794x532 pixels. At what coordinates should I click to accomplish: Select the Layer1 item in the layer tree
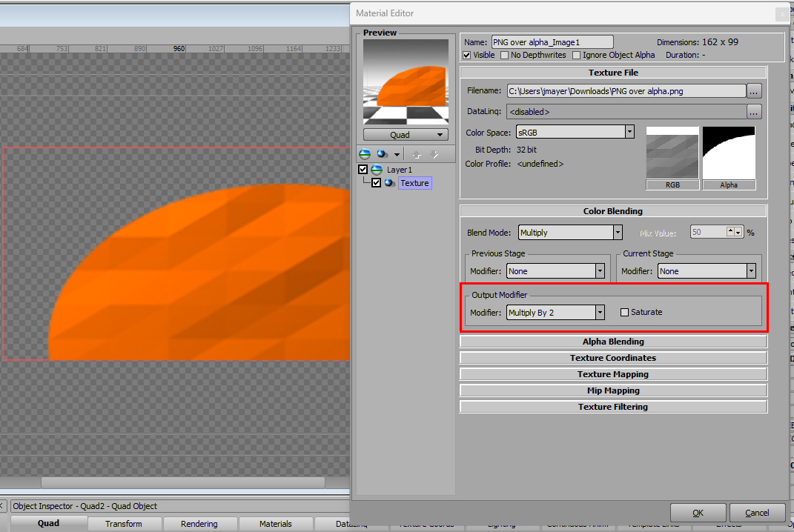coord(400,170)
